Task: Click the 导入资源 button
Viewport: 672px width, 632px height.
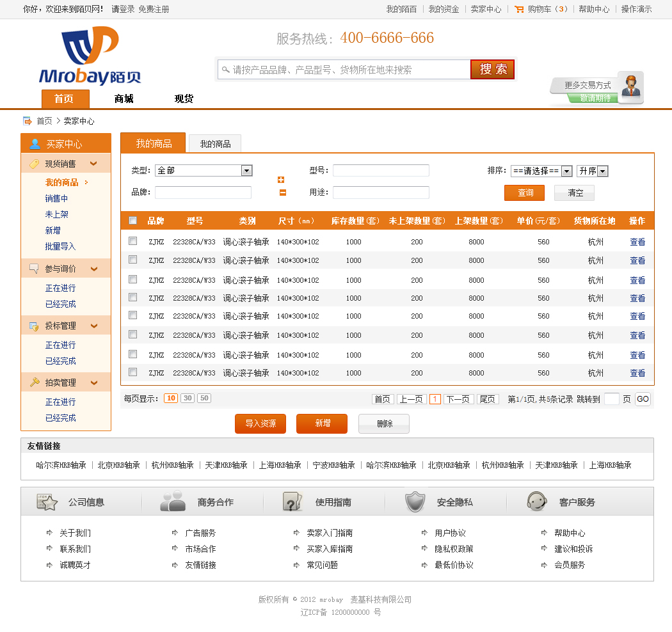Action: (260, 423)
